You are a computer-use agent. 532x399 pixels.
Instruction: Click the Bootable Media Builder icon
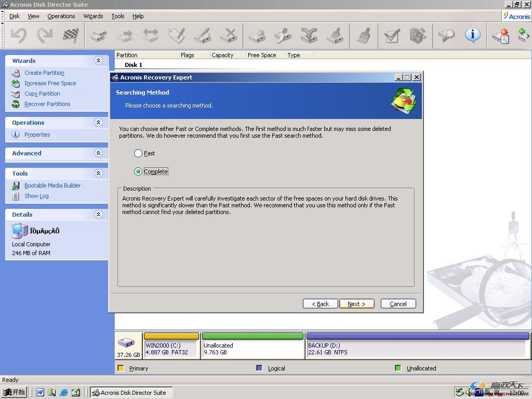(x=16, y=185)
